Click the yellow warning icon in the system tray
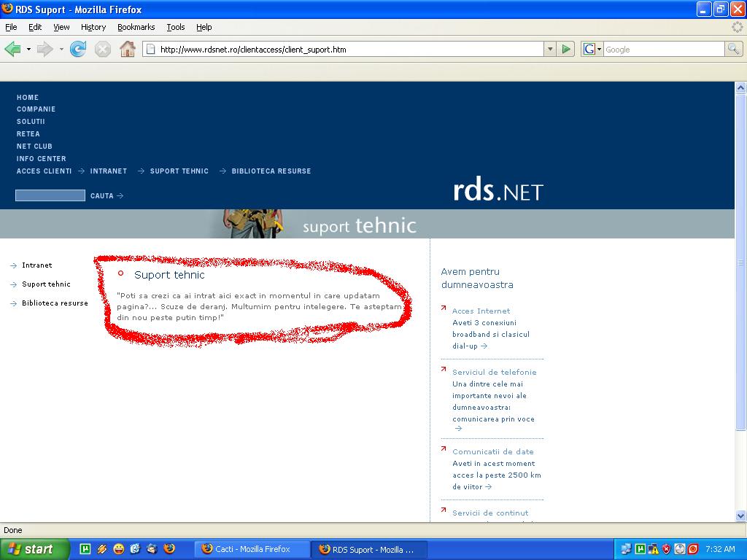This screenshot has width=747, height=560. click(653, 549)
